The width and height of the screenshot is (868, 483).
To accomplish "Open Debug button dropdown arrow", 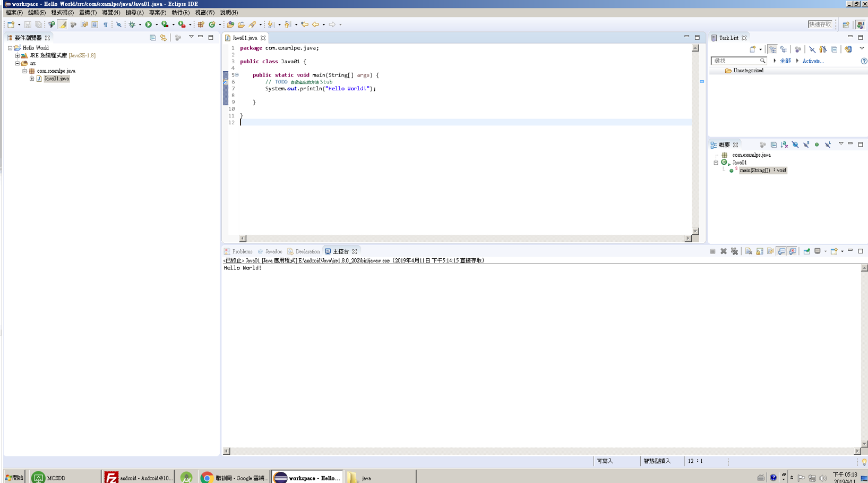I will point(140,24).
